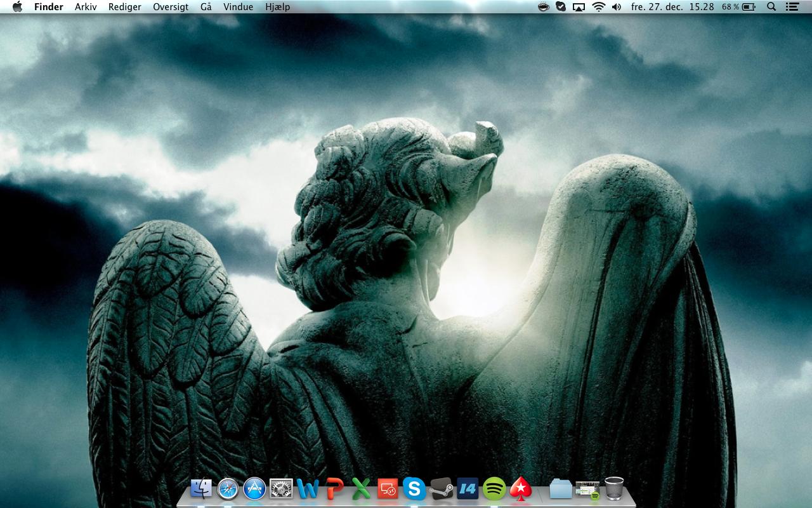812x508 pixels.
Task: Launch Excel from the Dock
Action: pyautogui.click(x=361, y=488)
